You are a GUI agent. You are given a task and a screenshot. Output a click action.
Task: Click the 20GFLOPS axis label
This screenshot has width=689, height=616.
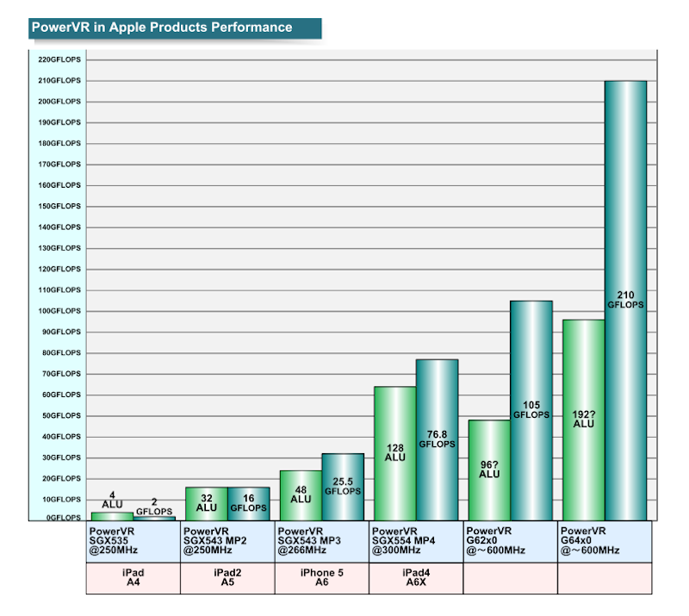pos(61,478)
